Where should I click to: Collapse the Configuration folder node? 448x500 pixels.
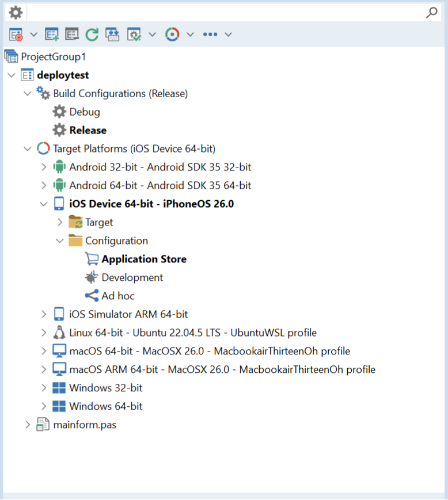60,241
